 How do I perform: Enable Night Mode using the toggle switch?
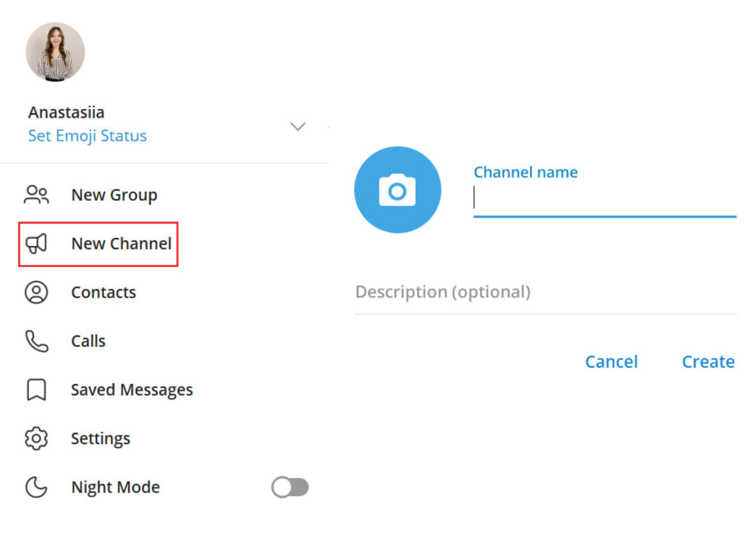[290, 487]
